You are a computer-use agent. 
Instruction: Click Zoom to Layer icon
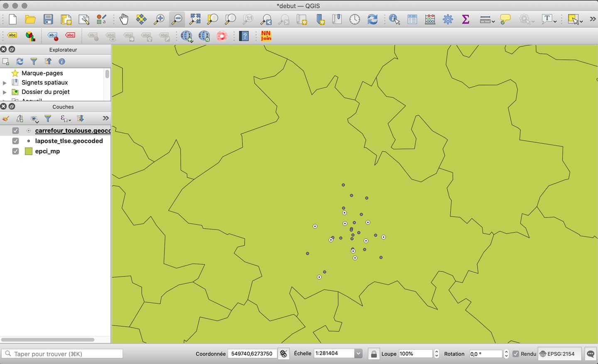(x=230, y=19)
